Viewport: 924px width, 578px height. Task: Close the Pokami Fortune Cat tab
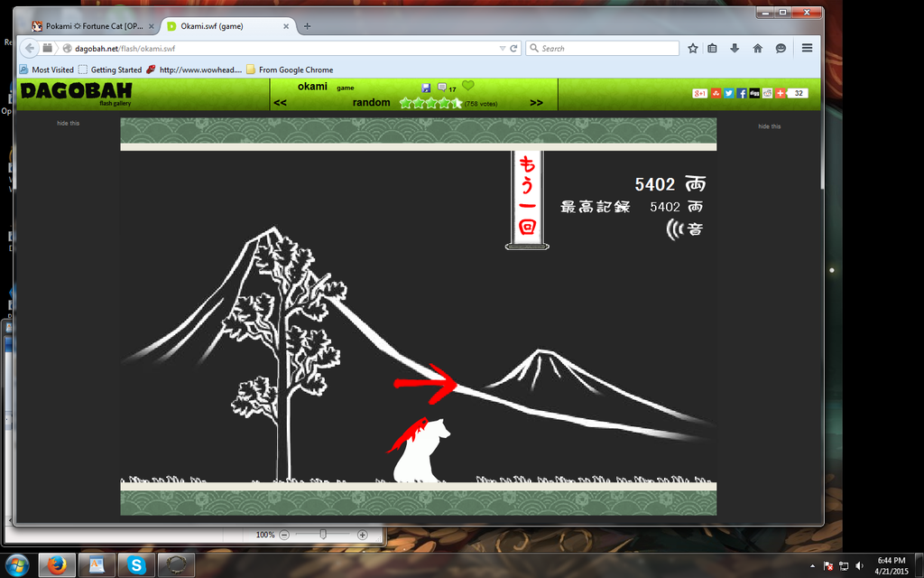point(152,26)
